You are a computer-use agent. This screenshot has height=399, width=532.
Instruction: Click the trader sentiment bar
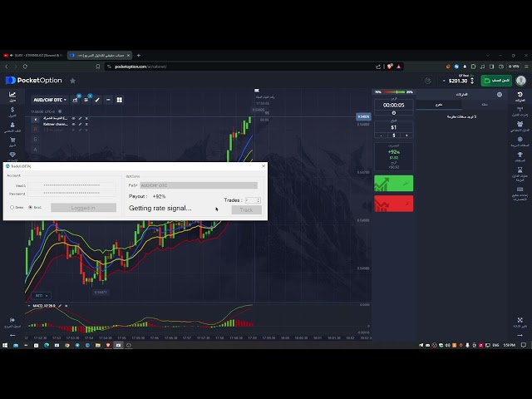[x=393, y=92]
